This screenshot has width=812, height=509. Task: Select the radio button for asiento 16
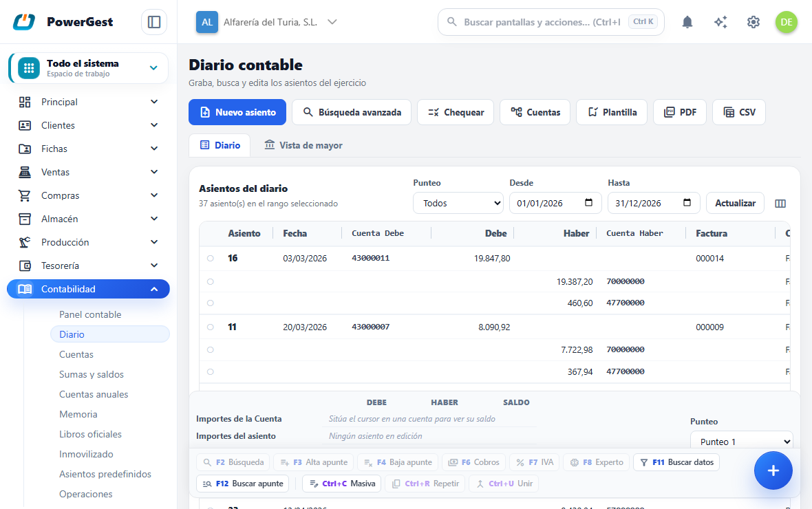[211, 258]
